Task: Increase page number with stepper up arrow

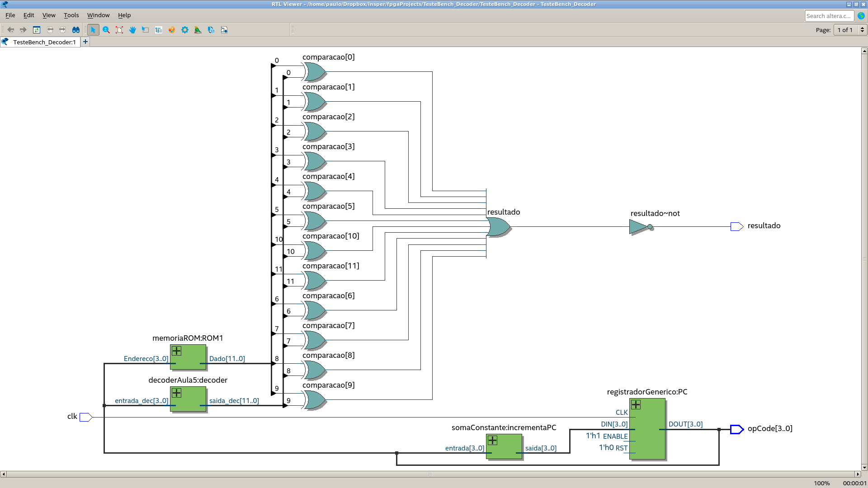Action: (x=862, y=28)
